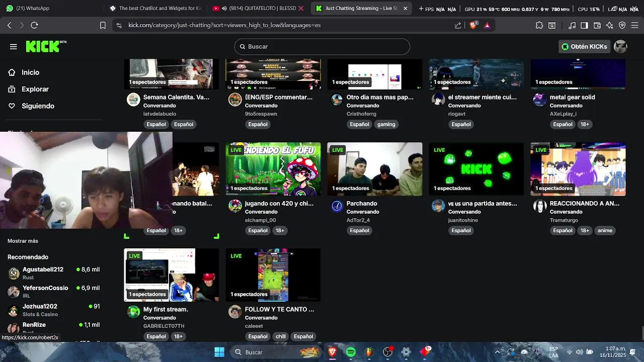Open Brave Rewards triangle icon
The height and width of the screenshot is (362, 644).
(x=487, y=25)
